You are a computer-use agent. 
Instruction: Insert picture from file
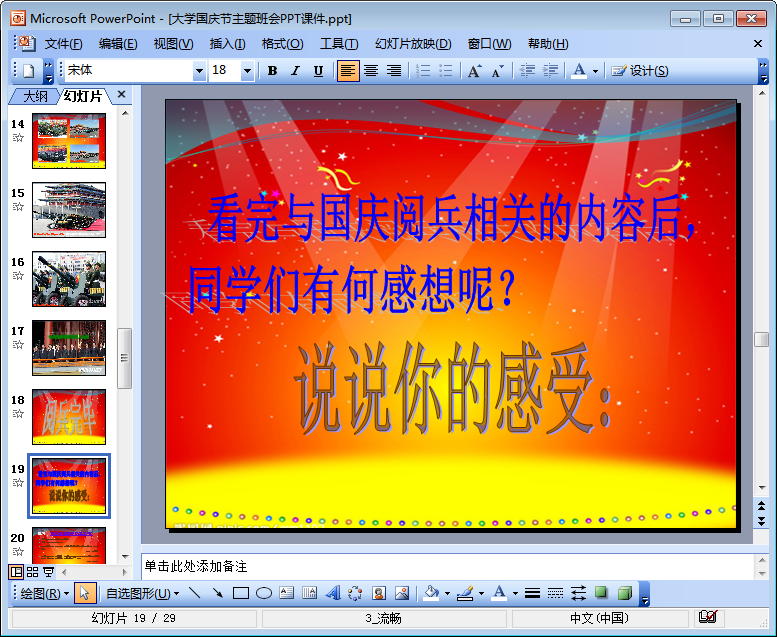[402, 593]
